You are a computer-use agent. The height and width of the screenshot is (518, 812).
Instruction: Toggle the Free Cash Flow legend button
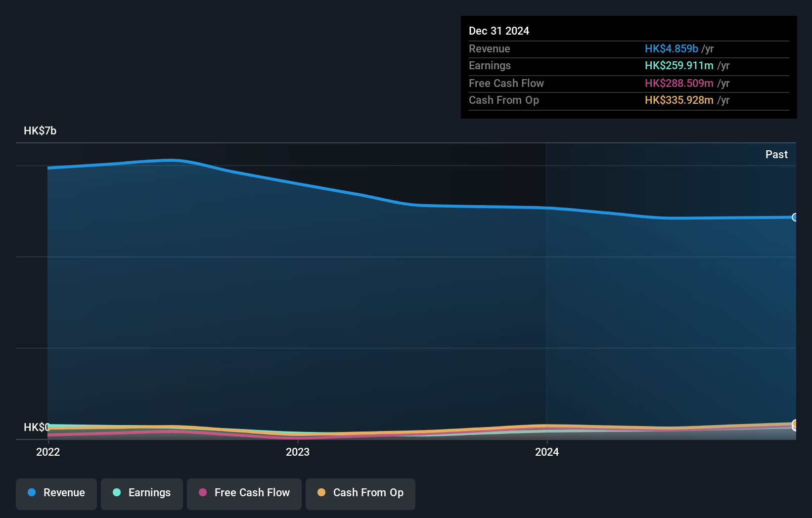coord(244,494)
